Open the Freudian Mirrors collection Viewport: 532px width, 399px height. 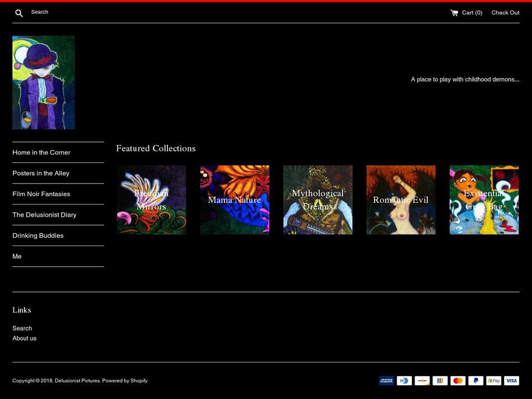click(152, 200)
